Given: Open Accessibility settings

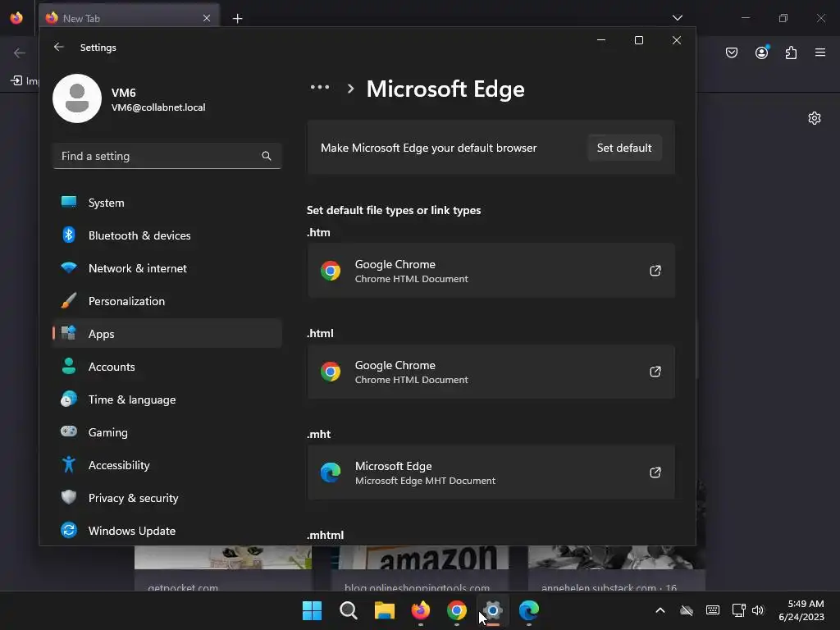Looking at the screenshot, I should (167, 465).
